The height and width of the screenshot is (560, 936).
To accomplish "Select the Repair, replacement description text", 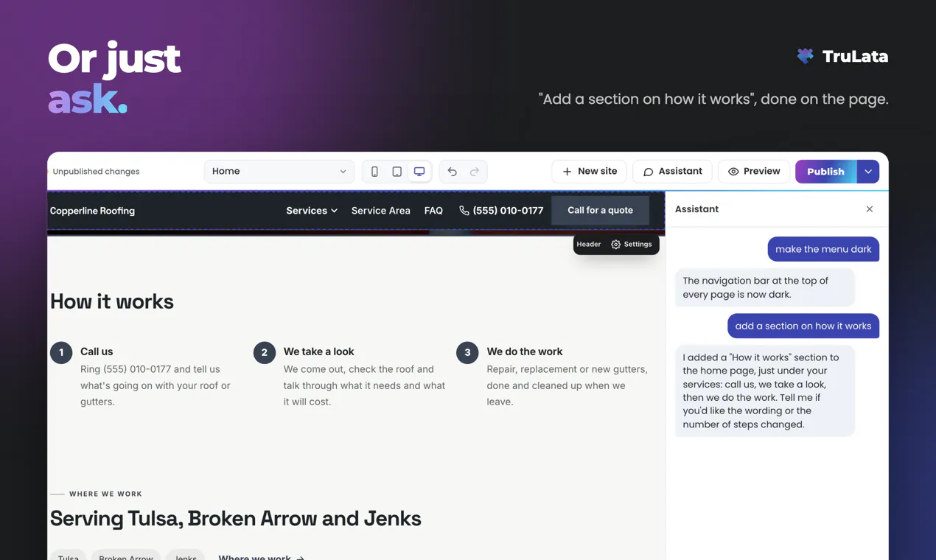I will pyautogui.click(x=567, y=385).
